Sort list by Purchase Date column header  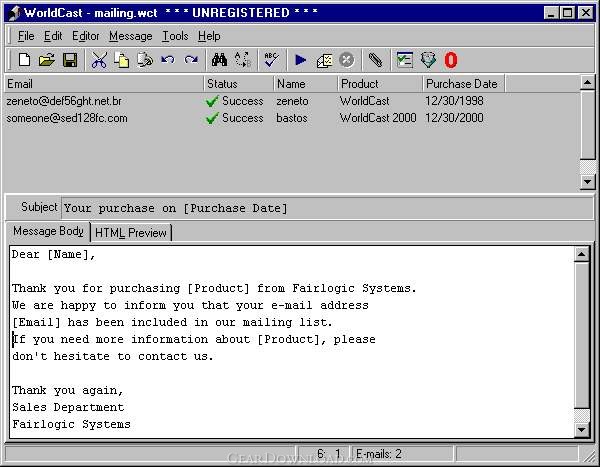click(x=463, y=84)
